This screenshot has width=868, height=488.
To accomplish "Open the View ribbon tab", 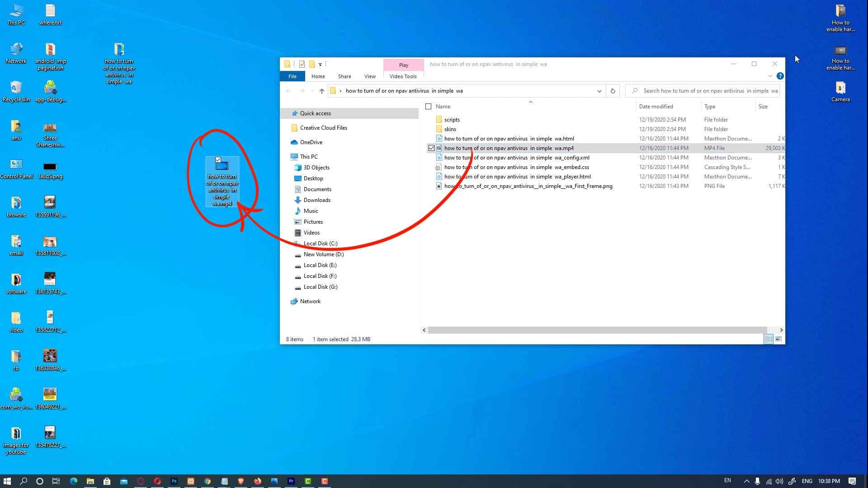I will pos(370,76).
